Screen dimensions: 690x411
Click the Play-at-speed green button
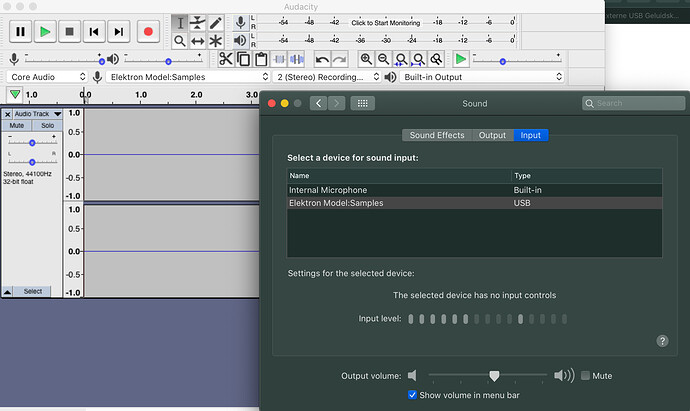pos(461,59)
